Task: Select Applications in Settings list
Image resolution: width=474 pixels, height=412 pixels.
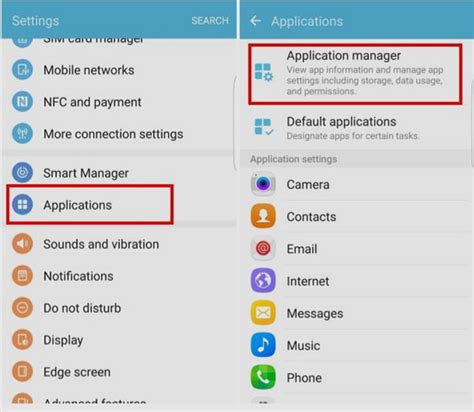Action: click(90, 204)
